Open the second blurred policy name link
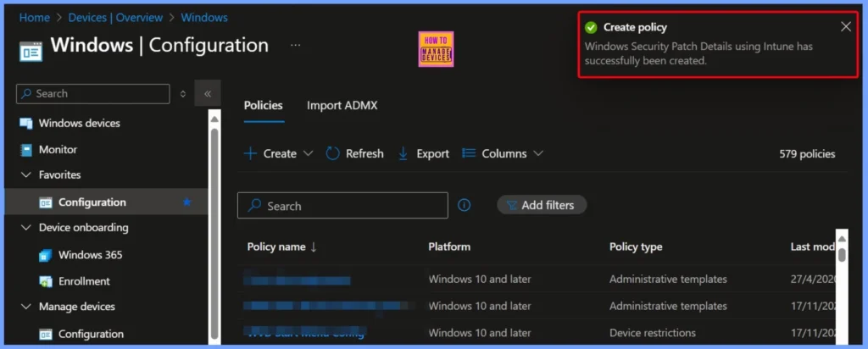 [x=329, y=306]
